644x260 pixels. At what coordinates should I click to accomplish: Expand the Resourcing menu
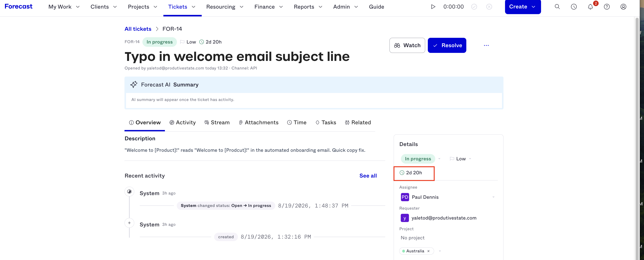coord(225,7)
